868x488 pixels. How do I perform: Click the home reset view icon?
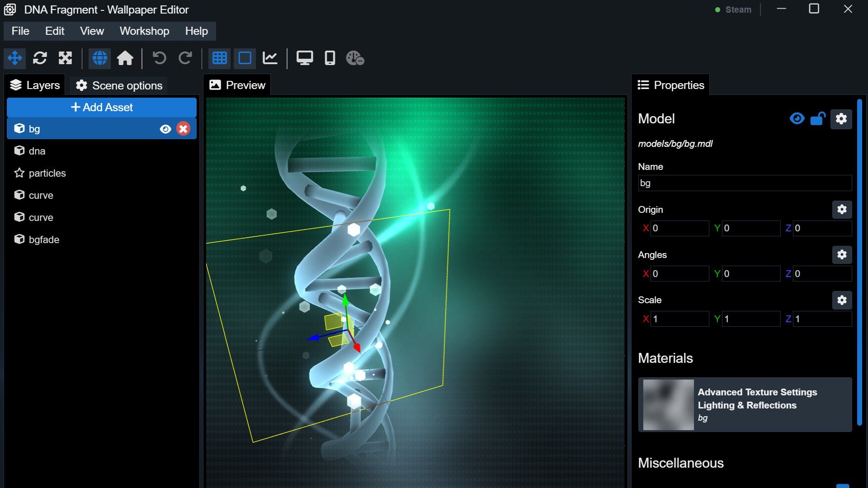click(125, 58)
